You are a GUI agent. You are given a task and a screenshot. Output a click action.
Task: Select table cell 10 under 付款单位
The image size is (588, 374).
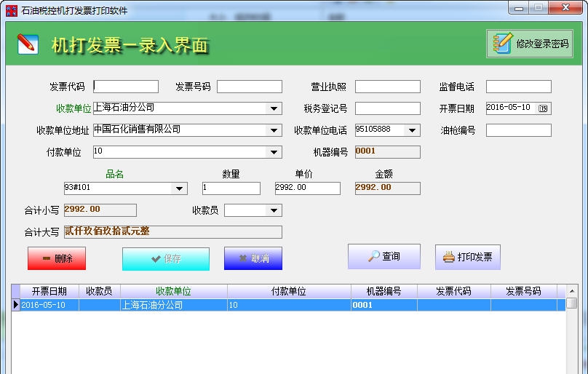click(x=289, y=305)
